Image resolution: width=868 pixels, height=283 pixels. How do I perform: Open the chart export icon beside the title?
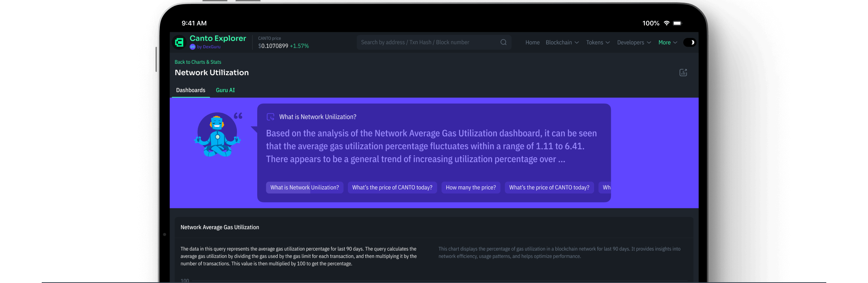point(683,72)
